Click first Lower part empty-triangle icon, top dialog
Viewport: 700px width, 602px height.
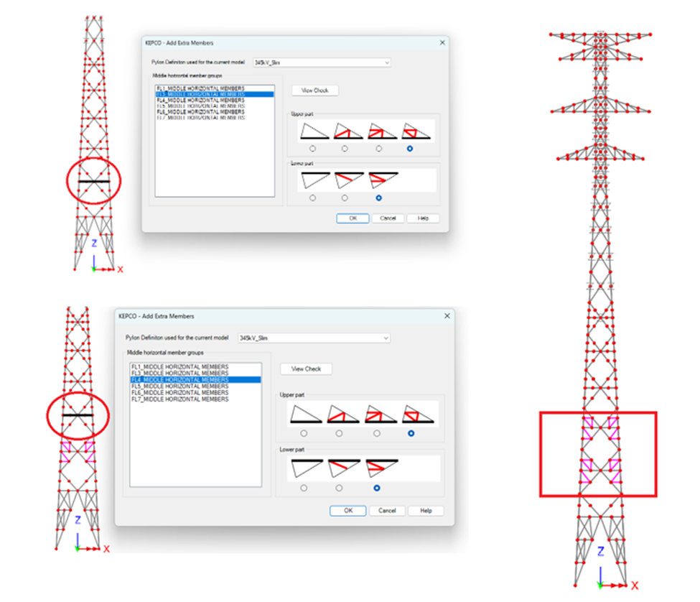(x=314, y=180)
